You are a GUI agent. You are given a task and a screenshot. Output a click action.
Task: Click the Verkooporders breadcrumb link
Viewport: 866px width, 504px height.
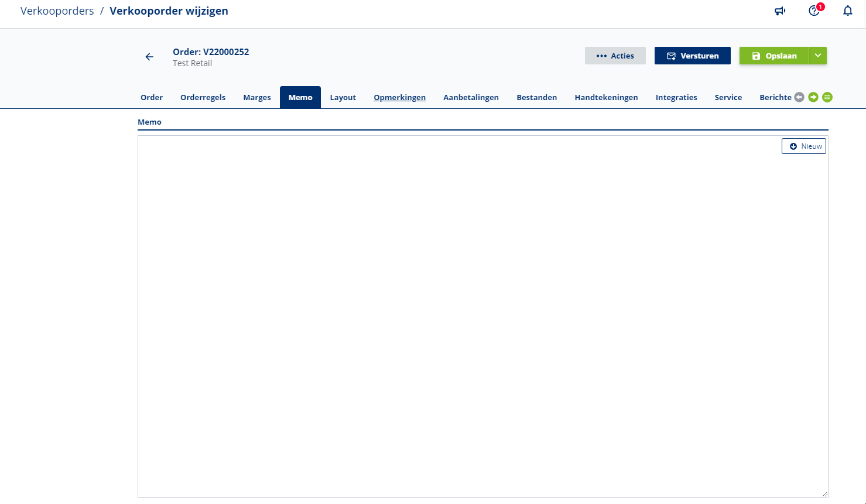(57, 11)
